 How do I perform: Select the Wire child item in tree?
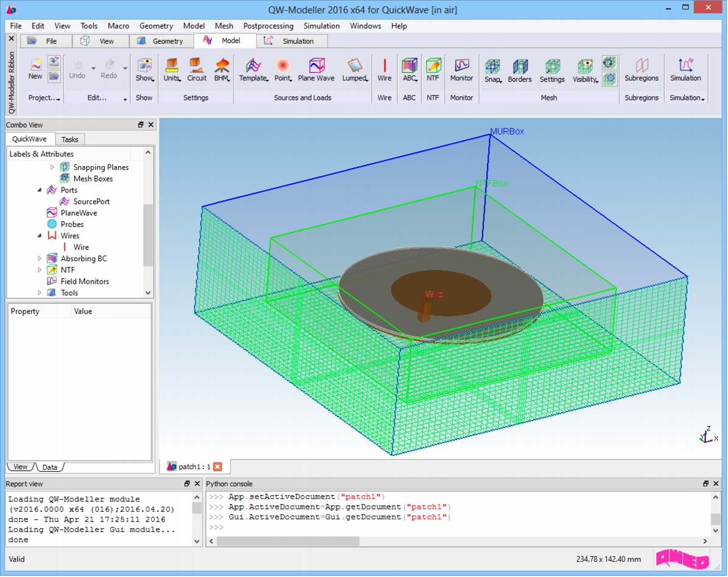(81, 247)
